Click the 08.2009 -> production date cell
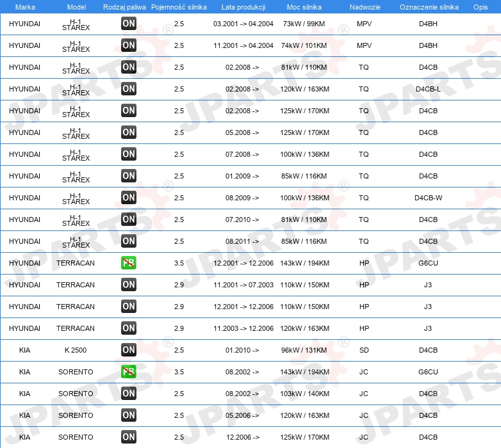501x448 pixels. click(x=242, y=198)
